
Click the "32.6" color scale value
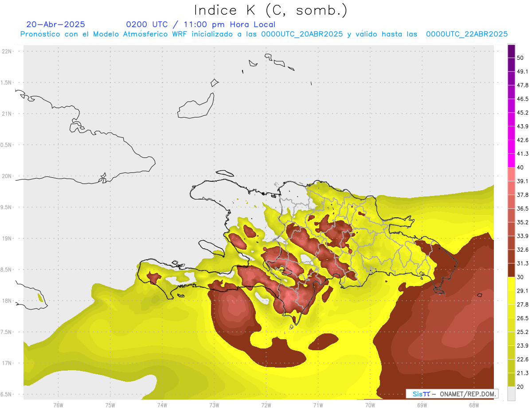coord(523,250)
